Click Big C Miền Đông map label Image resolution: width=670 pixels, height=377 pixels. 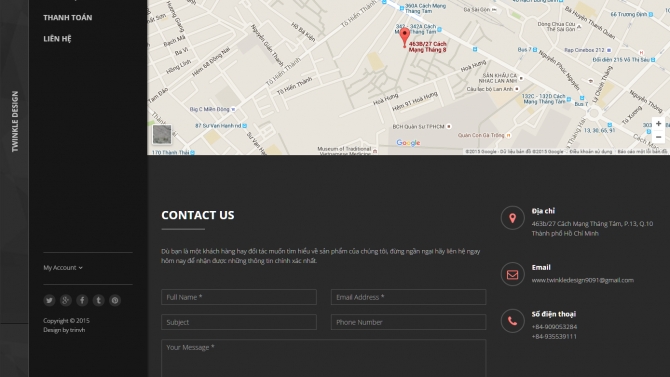pyautogui.click(x=210, y=109)
